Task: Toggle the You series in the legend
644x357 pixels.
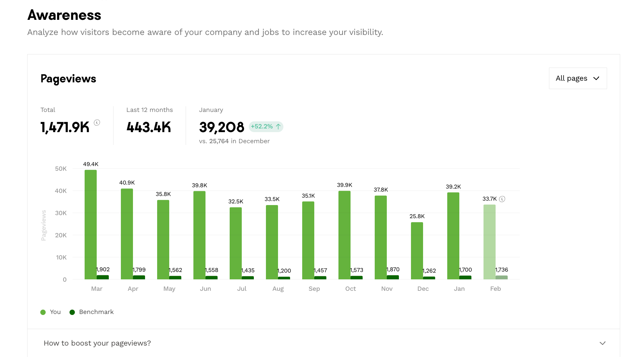Action: pyautogui.click(x=55, y=312)
